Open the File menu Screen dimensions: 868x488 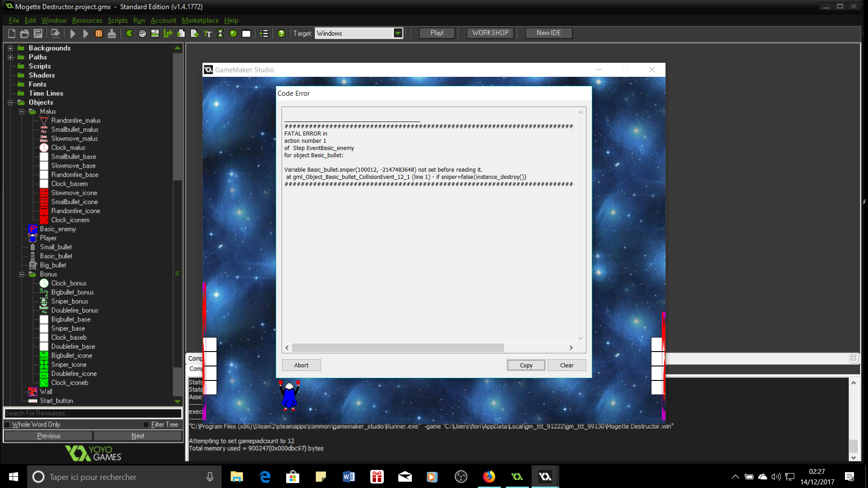pos(14,20)
